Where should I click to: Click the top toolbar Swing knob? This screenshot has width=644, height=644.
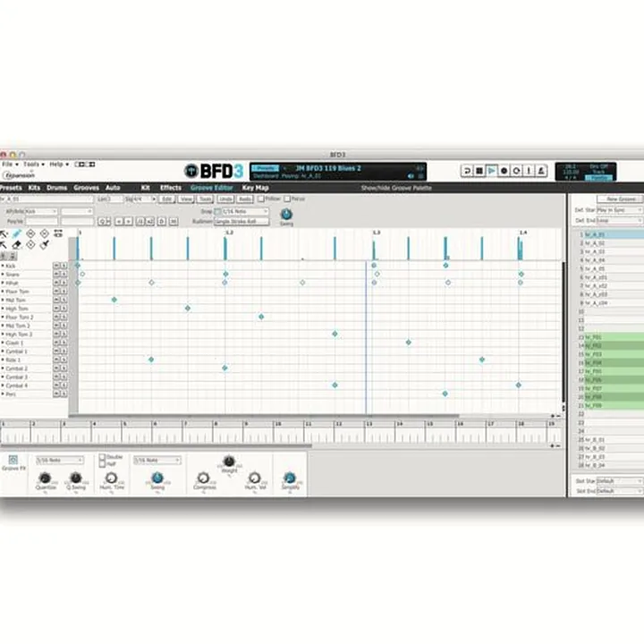286,214
